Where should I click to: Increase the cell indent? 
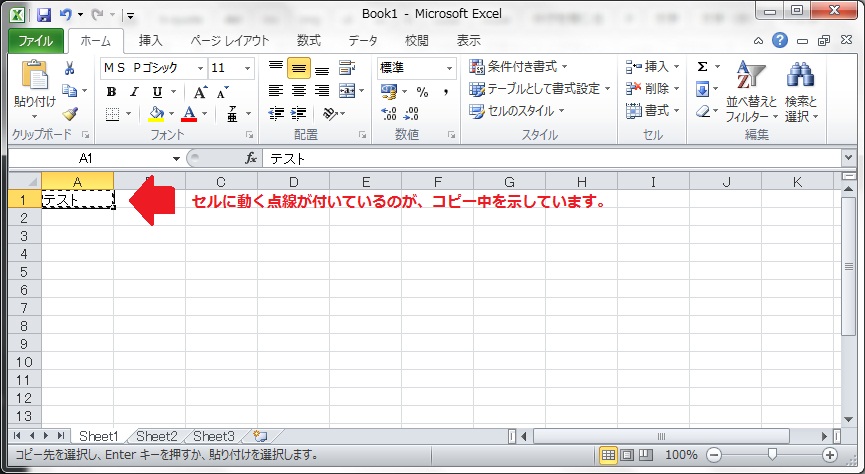[x=298, y=114]
